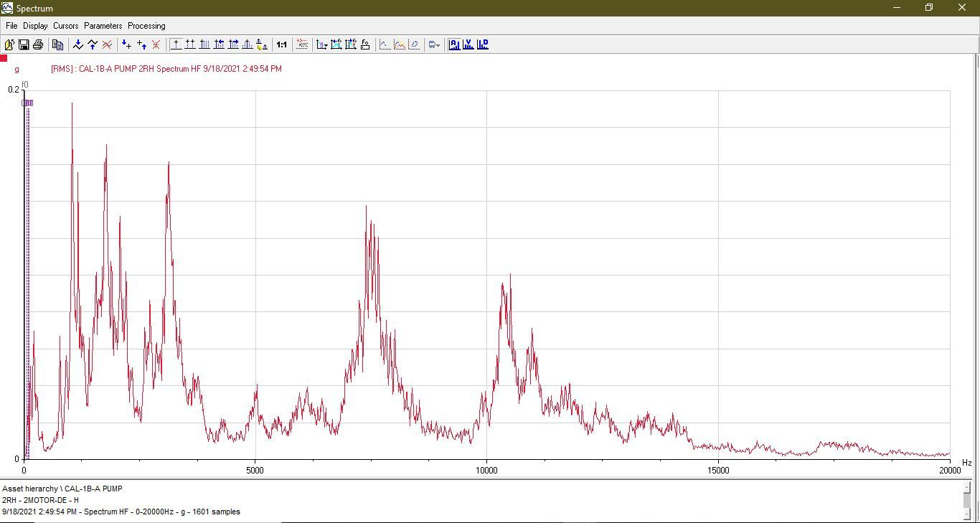Toggle the displacement (D) spectrum display
The height and width of the screenshot is (523, 980).
click(483, 44)
